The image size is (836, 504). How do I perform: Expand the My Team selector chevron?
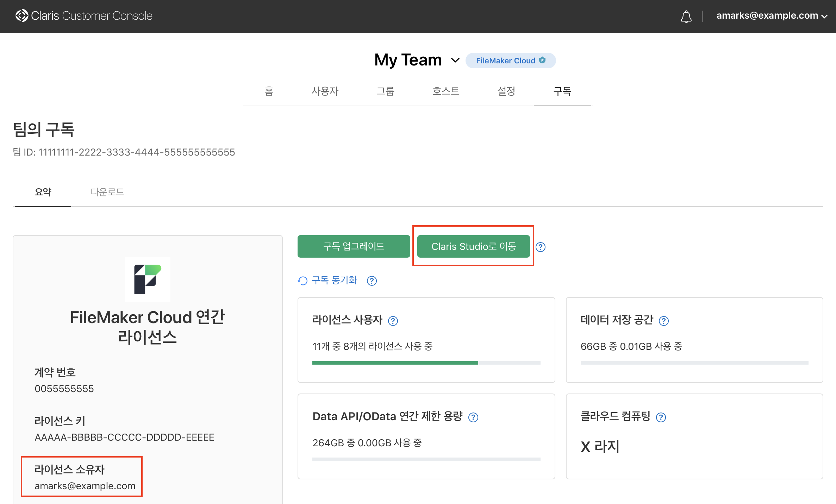pyautogui.click(x=455, y=61)
